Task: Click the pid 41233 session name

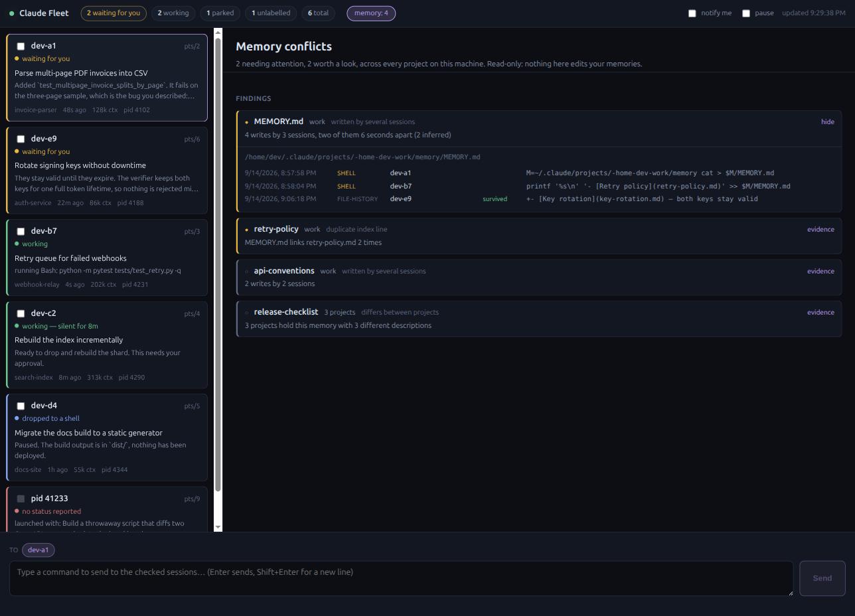Action: [49, 499]
